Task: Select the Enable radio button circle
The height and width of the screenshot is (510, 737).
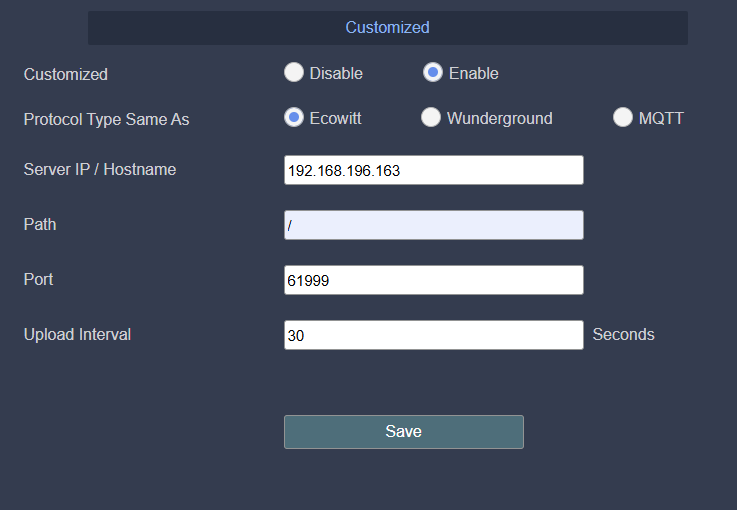Action: click(433, 73)
